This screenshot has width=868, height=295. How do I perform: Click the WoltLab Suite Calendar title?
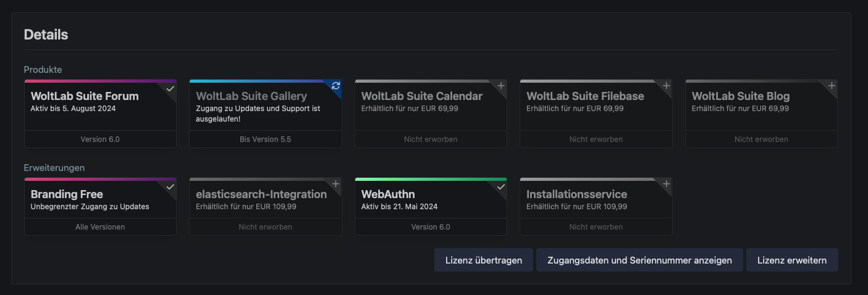click(422, 96)
